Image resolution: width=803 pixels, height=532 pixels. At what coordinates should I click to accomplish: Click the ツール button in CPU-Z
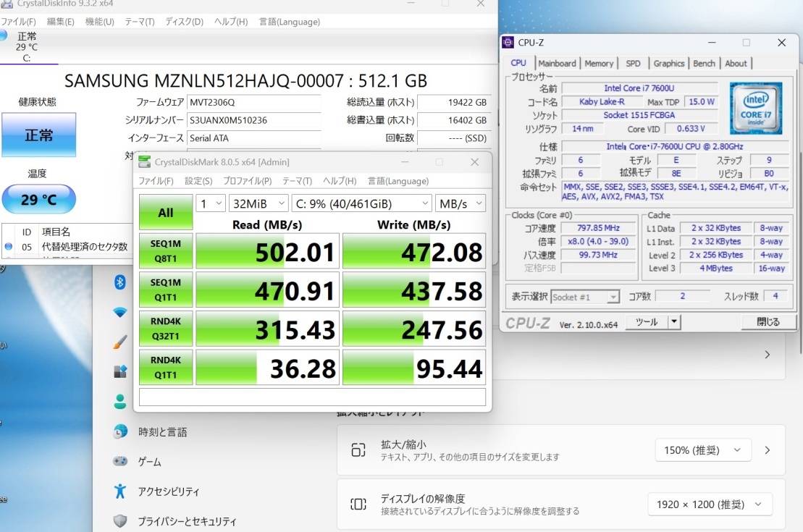[x=647, y=322]
